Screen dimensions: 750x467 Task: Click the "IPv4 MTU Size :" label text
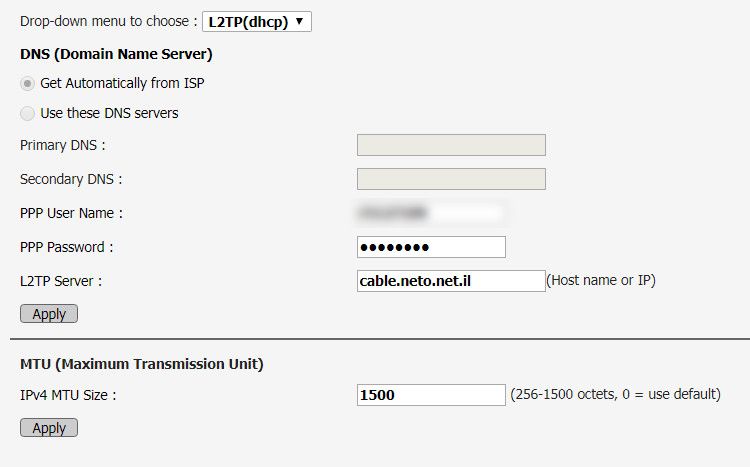click(68, 395)
